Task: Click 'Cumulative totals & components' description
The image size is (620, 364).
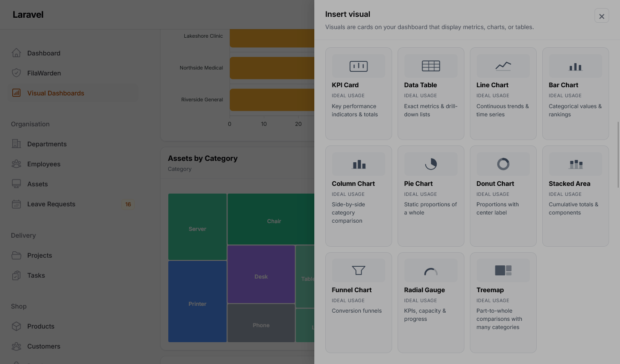Action: [573, 209]
